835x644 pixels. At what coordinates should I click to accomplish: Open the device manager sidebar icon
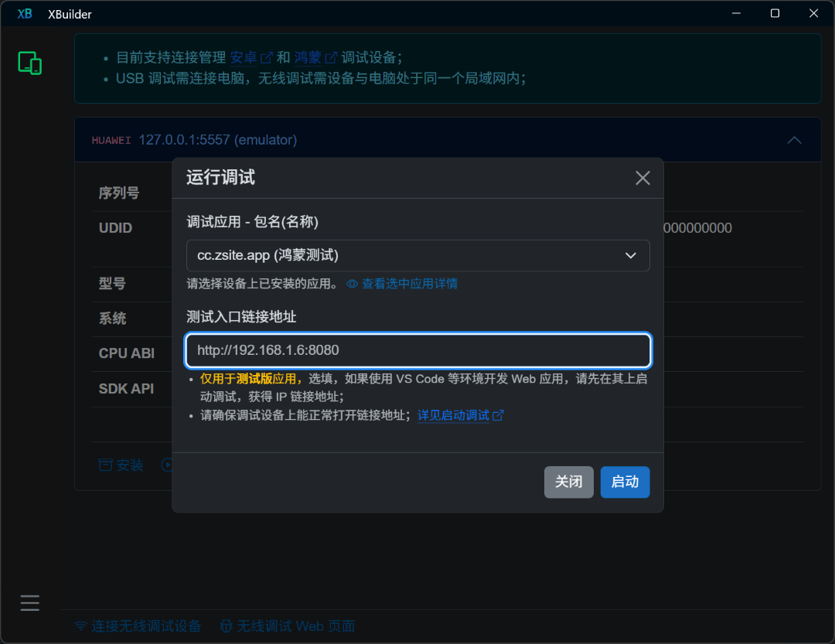coord(30,63)
